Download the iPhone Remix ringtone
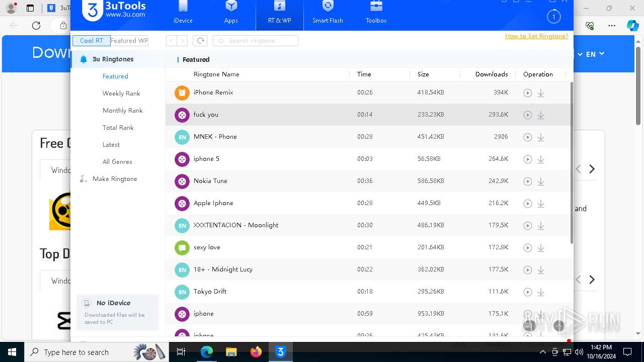 tap(541, 93)
